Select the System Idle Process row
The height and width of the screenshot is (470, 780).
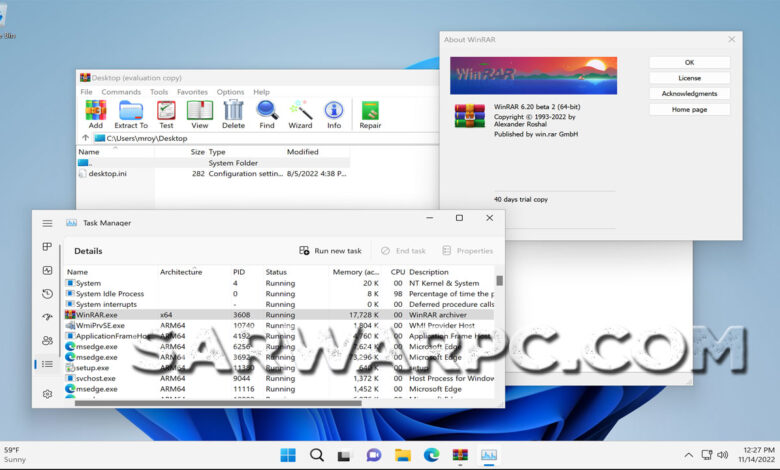point(279,293)
